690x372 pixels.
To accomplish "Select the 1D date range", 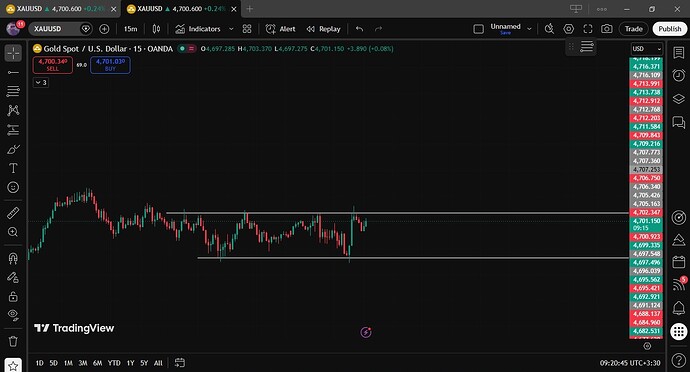I will pyautogui.click(x=39, y=363).
